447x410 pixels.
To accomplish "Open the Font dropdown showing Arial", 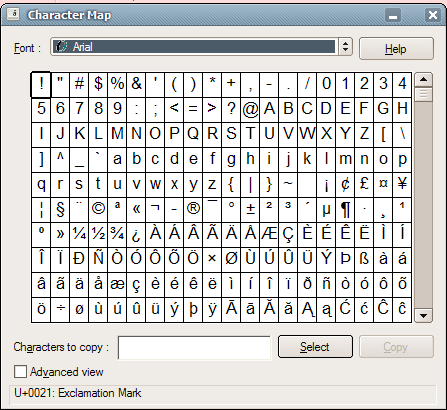I will (194, 47).
